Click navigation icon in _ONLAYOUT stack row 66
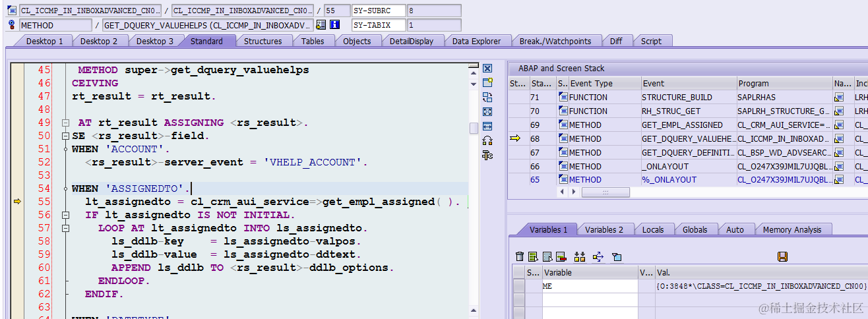 point(839,167)
